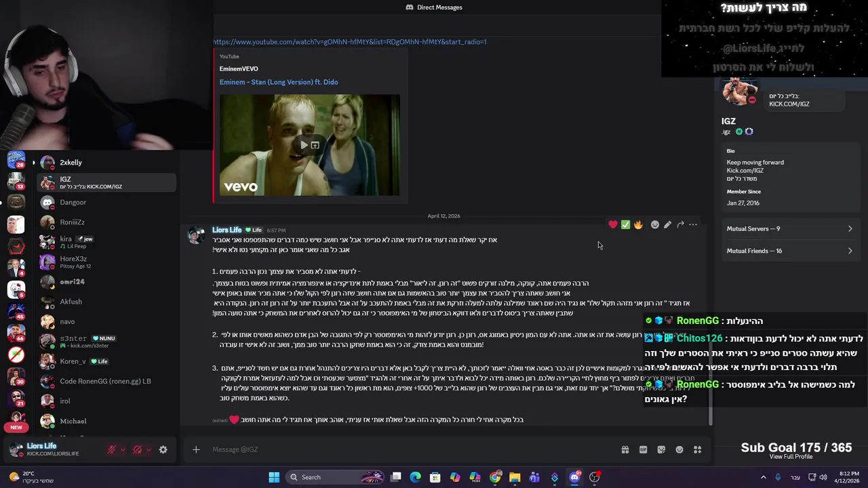Click IGZ profile avatar in side panel
This screenshot has width=868, height=488.
pyautogui.click(x=740, y=91)
